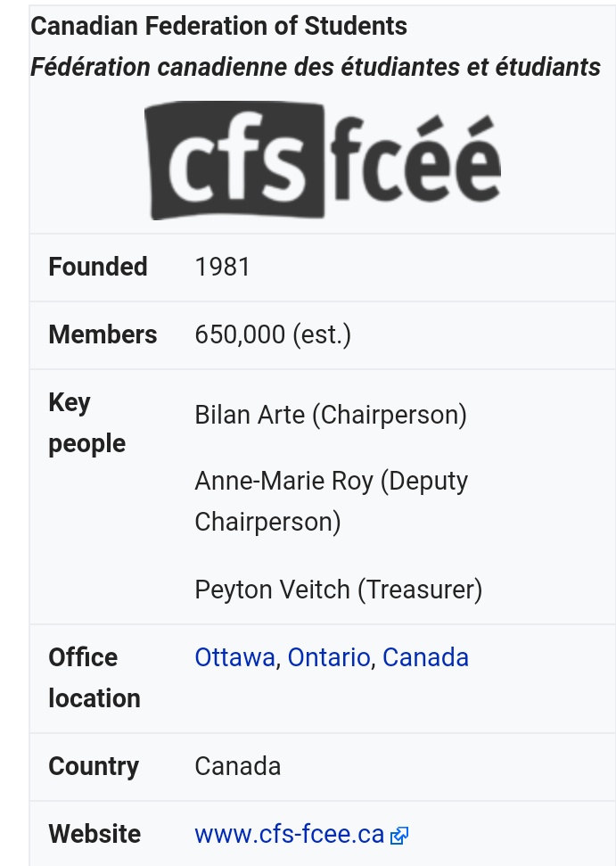The image size is (616, 866).
Task: Click the external link icon beside website URL
Action: [x=399, y=836]
